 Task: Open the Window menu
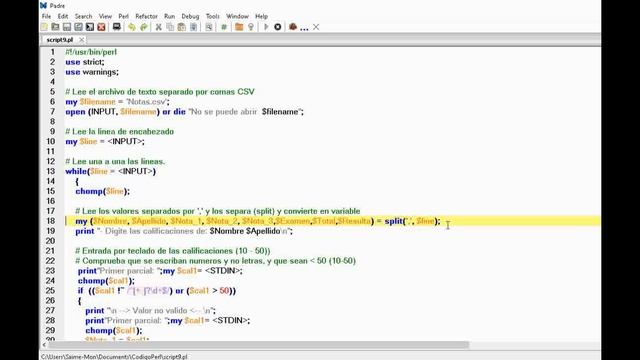tap(237, 16)
